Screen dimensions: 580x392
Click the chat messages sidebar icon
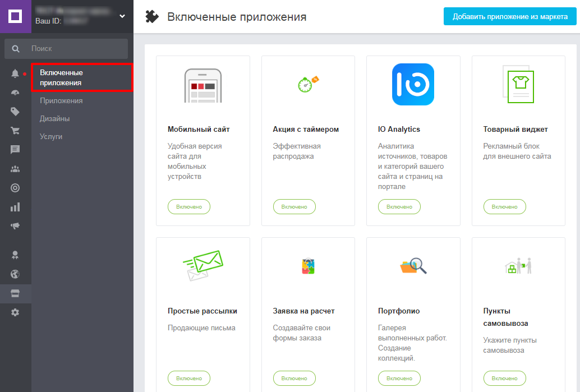[15, 150]
